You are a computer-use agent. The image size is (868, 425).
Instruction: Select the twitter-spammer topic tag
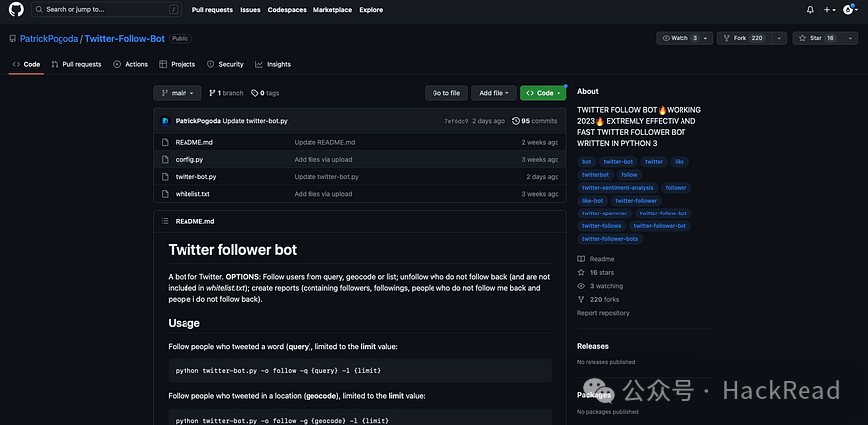coord(605,213)
